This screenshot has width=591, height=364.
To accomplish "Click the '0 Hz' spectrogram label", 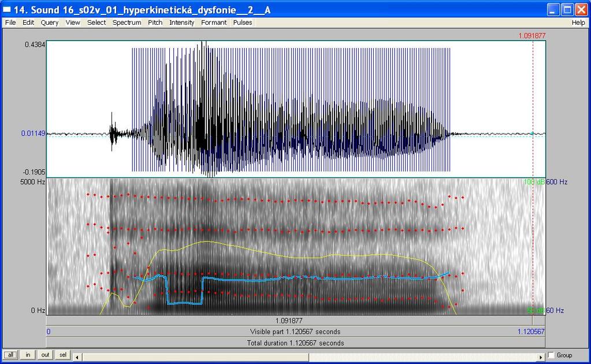I will point(38,310).
